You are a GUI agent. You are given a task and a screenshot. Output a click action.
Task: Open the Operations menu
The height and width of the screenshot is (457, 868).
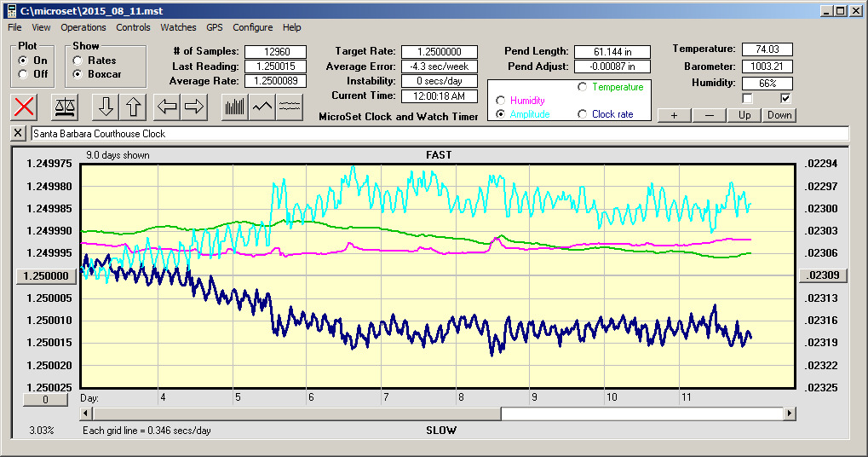[83, 27]
